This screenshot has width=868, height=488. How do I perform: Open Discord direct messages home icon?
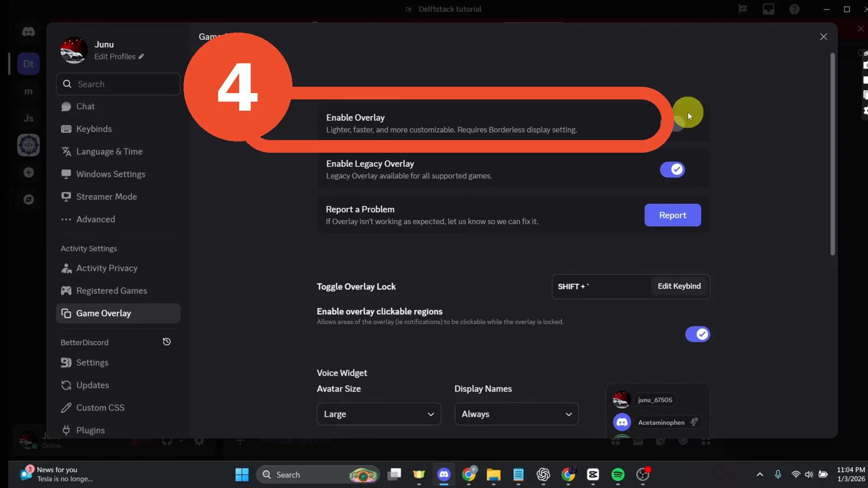click(28, 32)
